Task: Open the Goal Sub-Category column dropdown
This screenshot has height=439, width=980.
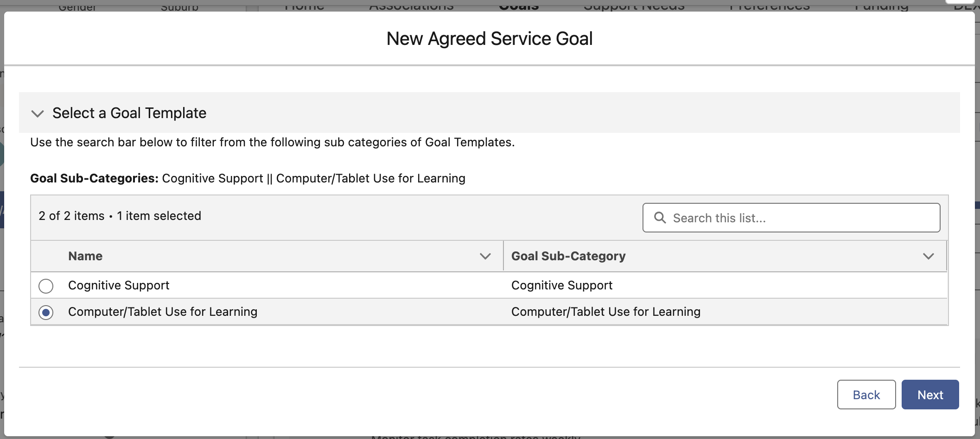Action: point(928,256)
